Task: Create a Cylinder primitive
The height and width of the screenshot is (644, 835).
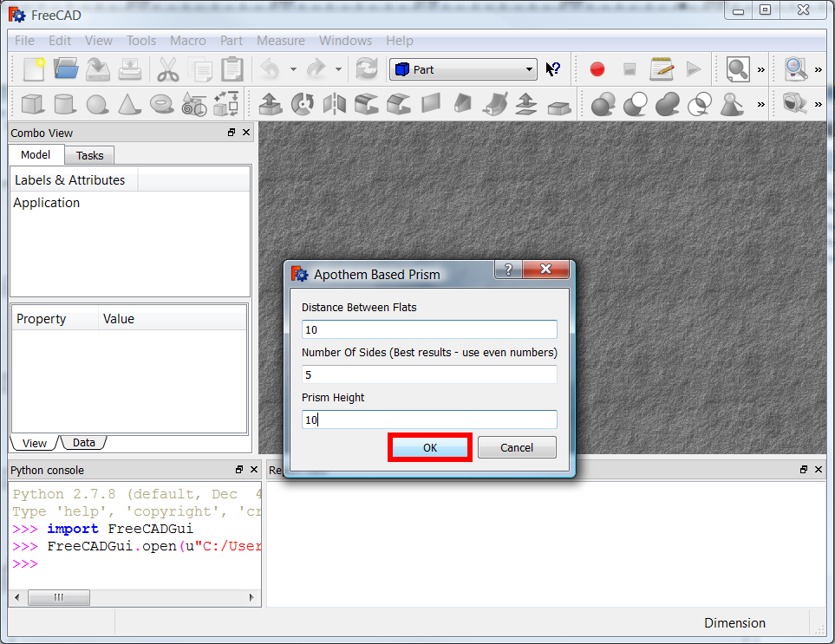Action: coord(65,104)
